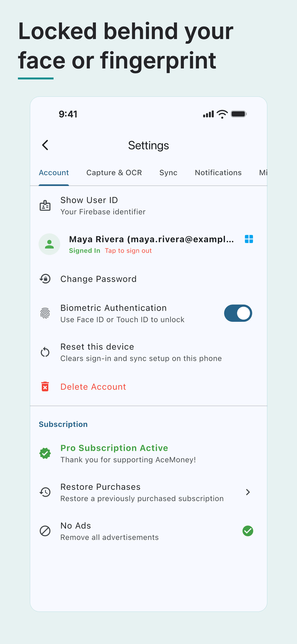Screen dimensions: 297x644
Task: Switch to the Capture & OCR tab
Action: [x=114, y=173]
